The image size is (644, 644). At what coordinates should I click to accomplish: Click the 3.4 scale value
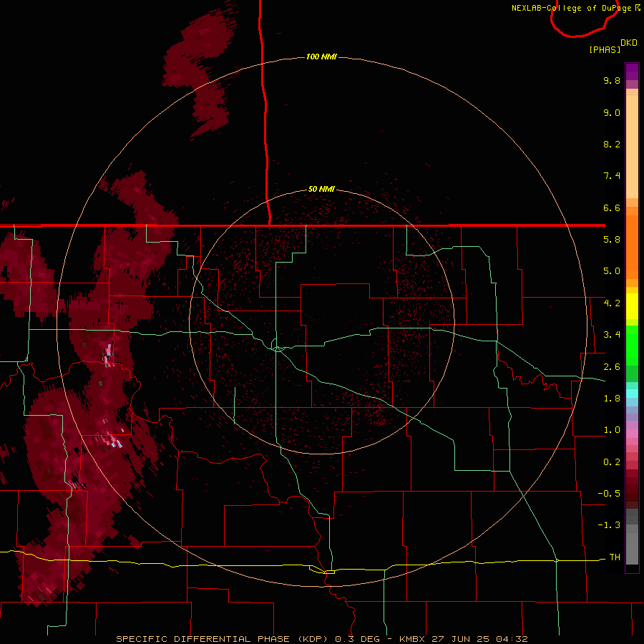612,335
